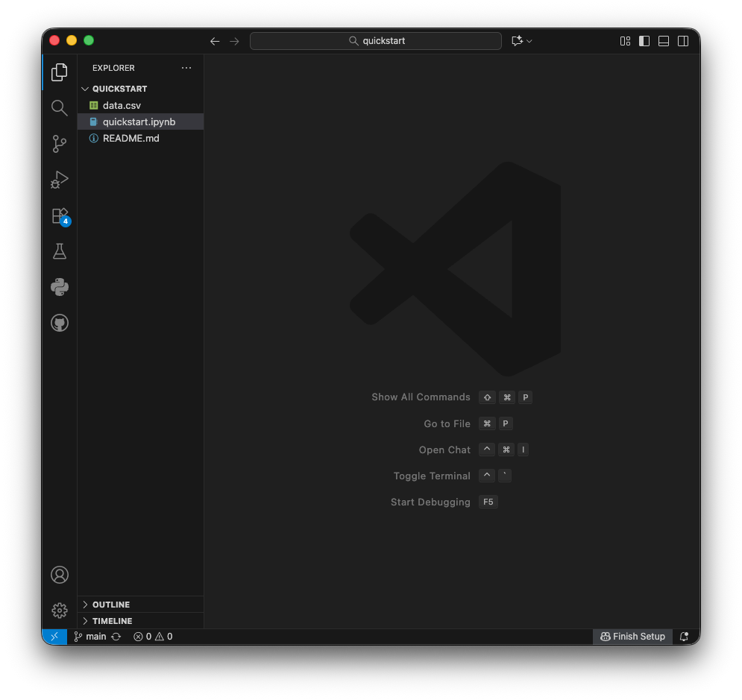Screen dimensions: 742x700
Task: Open the Python extension panel
Action: (59, 287)
